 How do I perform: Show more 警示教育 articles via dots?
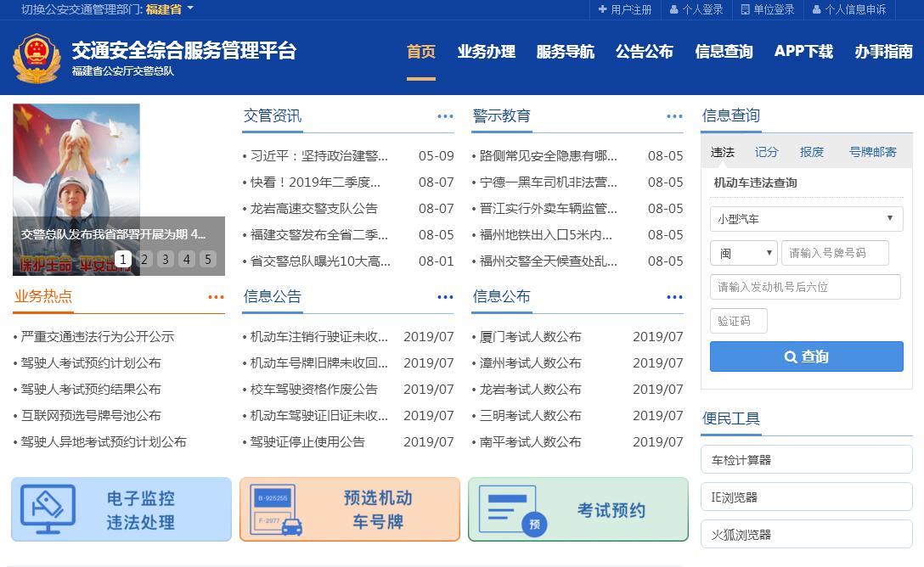click(674, 116)
